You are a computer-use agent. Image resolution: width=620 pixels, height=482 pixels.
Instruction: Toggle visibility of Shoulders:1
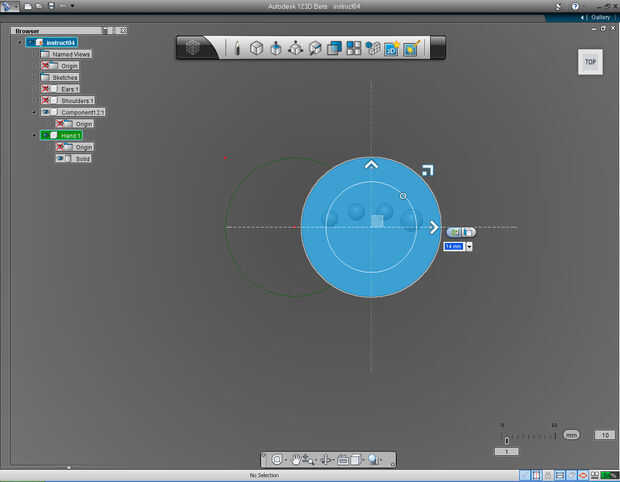point(47,101)
